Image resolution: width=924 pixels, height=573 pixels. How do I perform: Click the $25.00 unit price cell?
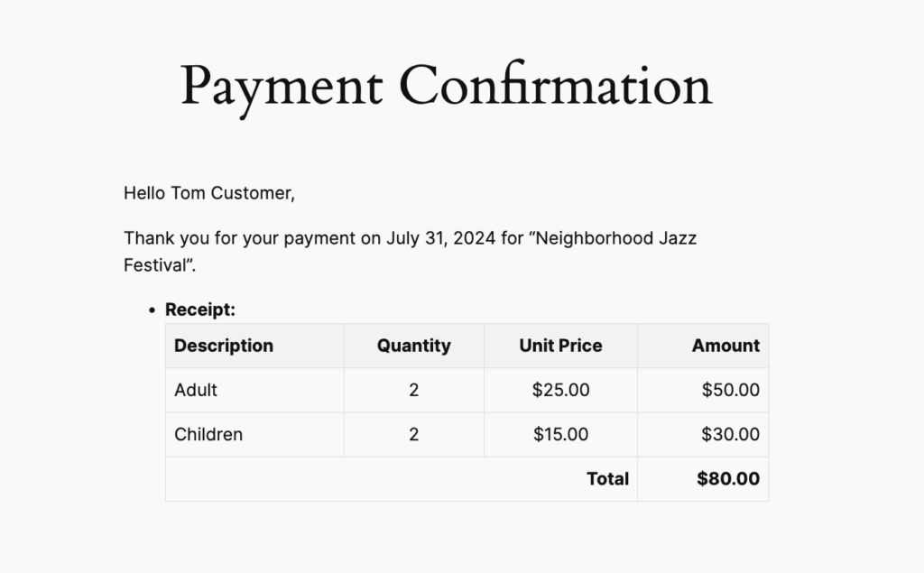point(560,390)
